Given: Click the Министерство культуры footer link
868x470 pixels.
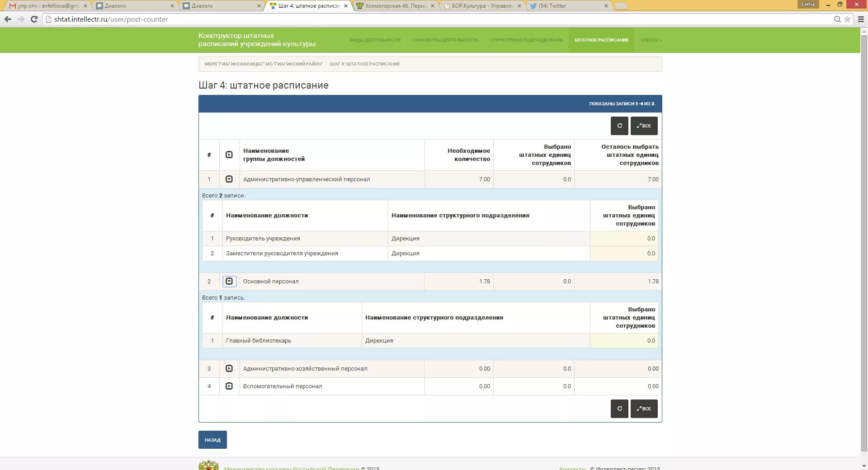Looking at the screenshot, I should point(292,468).
